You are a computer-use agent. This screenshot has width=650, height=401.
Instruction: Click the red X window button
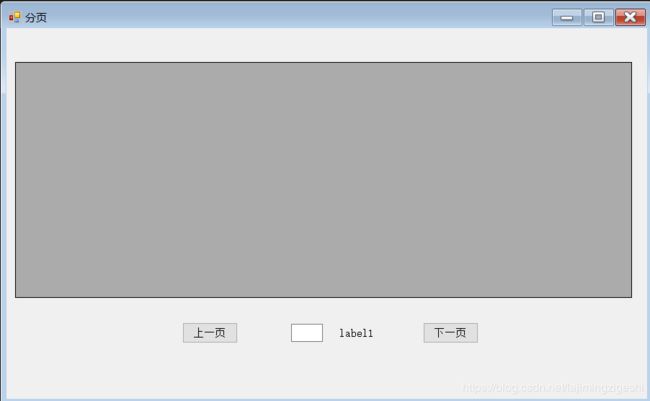(x=630, y=17)
